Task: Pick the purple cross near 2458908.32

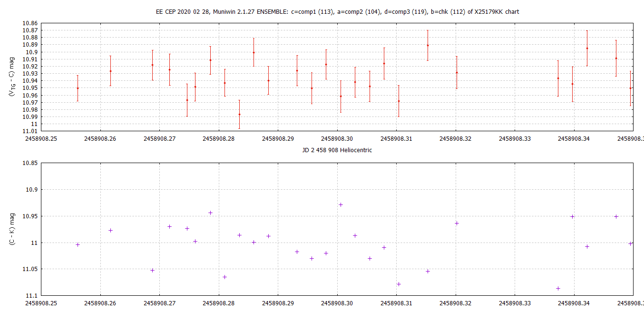Action: [x=457, y=223]
